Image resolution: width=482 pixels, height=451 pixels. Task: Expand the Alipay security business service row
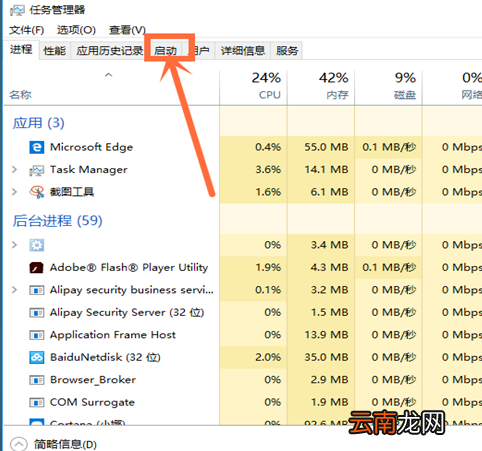[x=14, y=290]
